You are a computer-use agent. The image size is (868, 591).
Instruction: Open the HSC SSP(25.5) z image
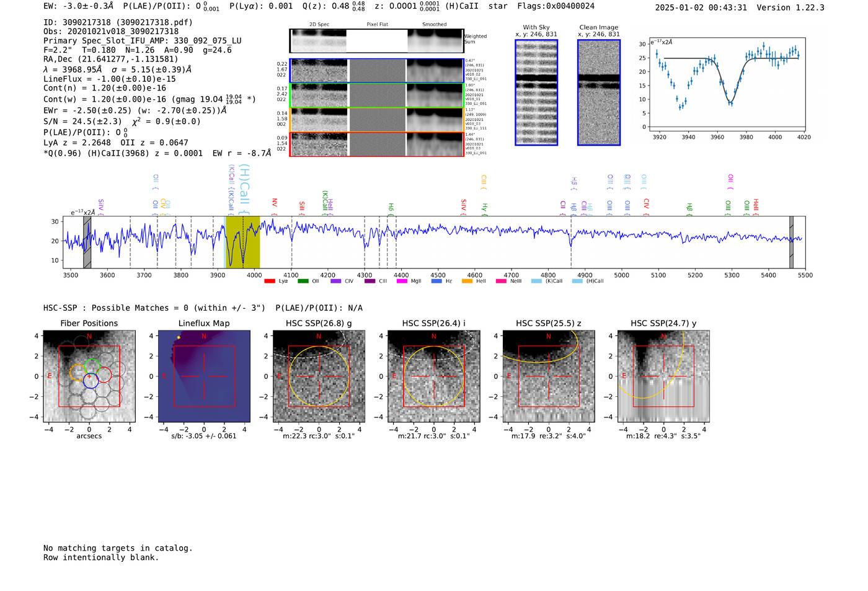pos(549,376)
